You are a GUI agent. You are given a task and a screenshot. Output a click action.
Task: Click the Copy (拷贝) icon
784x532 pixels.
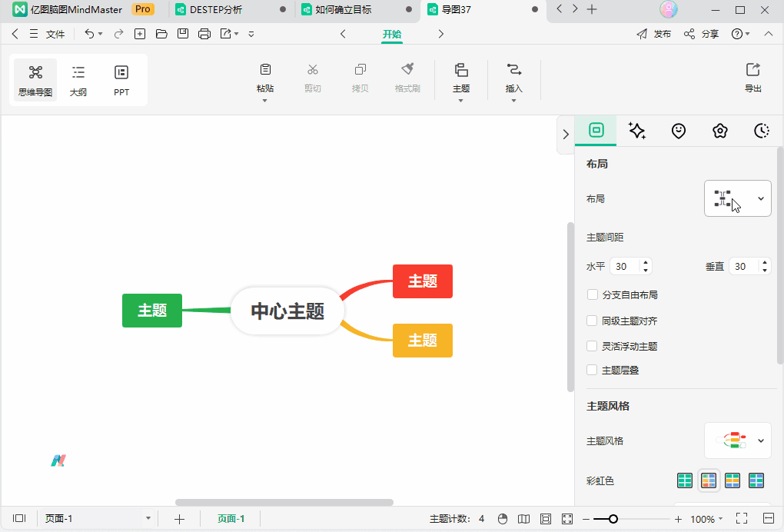point(360,70)
